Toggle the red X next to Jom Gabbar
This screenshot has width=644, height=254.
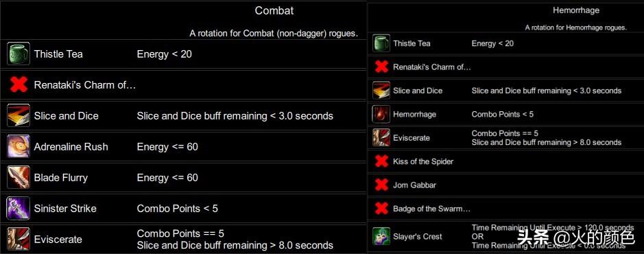pyautogui.click(x=381, y=185)
